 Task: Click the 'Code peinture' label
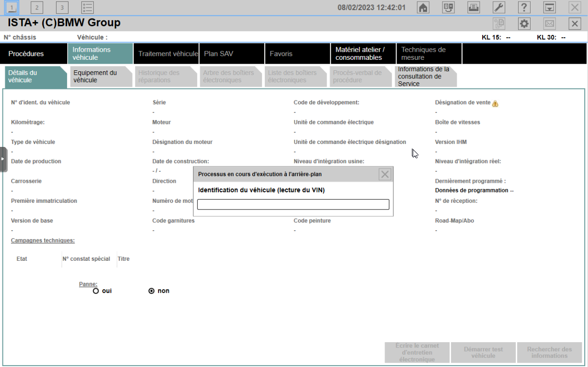(x=312, y=221)
